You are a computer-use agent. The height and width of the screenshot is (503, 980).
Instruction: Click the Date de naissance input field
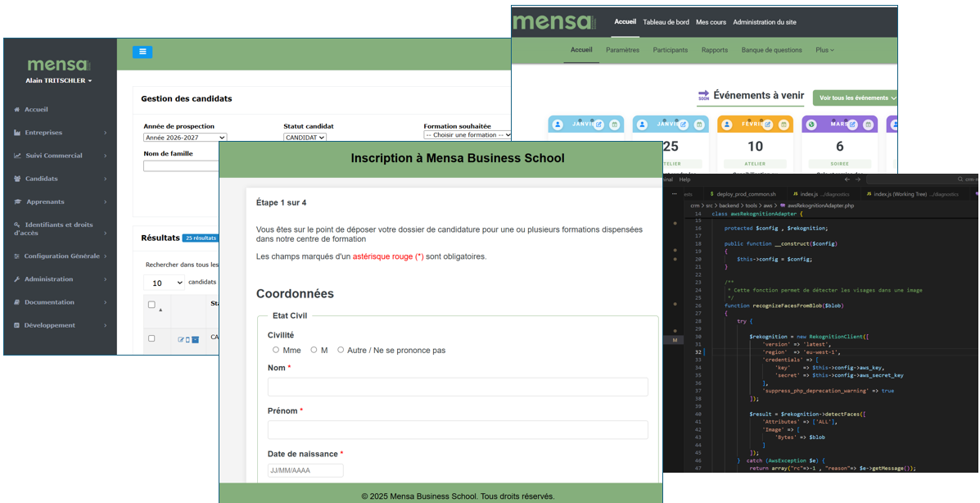(305, 470)
